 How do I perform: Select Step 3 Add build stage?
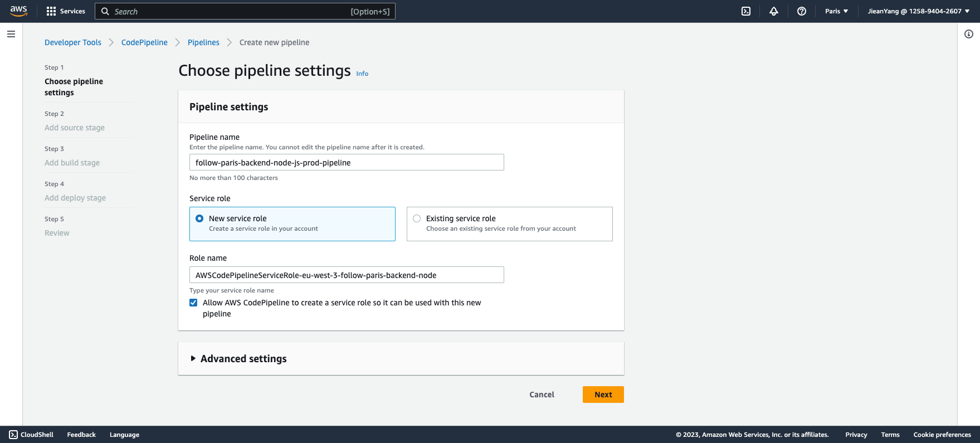tap(72, 163)
